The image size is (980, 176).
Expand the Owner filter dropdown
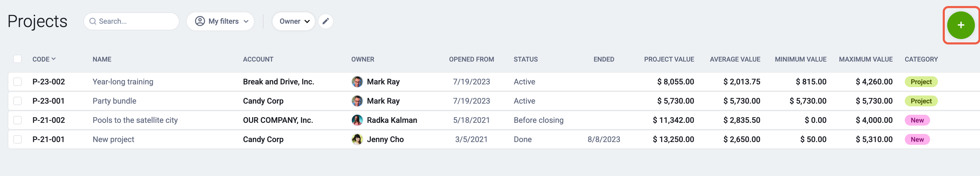click(x=294, y=21)
